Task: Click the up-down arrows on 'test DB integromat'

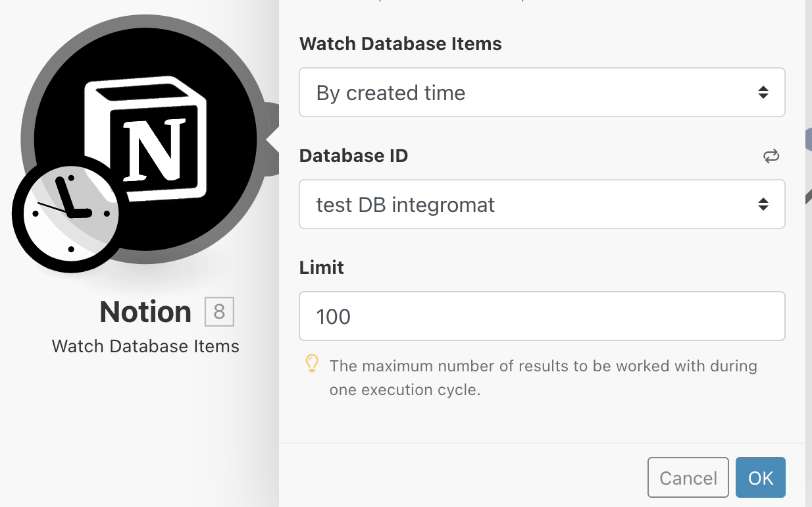Action: pos(763,205)
